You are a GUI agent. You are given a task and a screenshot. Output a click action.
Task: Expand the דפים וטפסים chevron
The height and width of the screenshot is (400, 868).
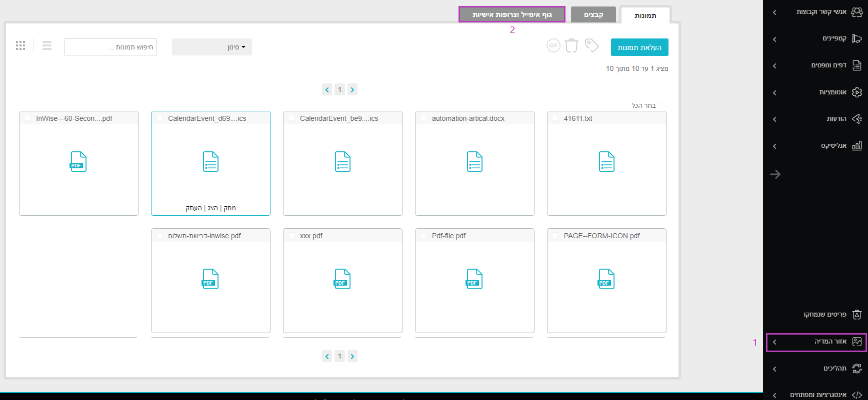click(x=774, y=65)
